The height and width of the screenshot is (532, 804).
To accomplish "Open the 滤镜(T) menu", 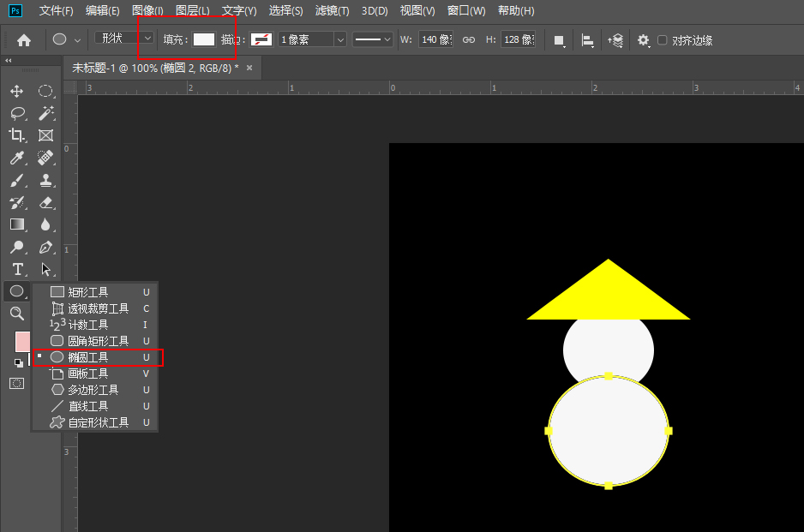I will tap(332, 11).
